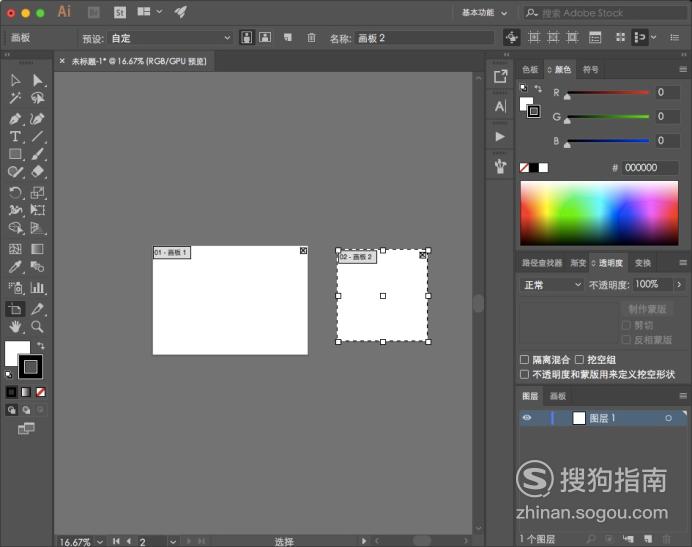Pick the Shaper tool
Image resolution: width=692 pixels, height=547 pixels.
tap(15, 171)
